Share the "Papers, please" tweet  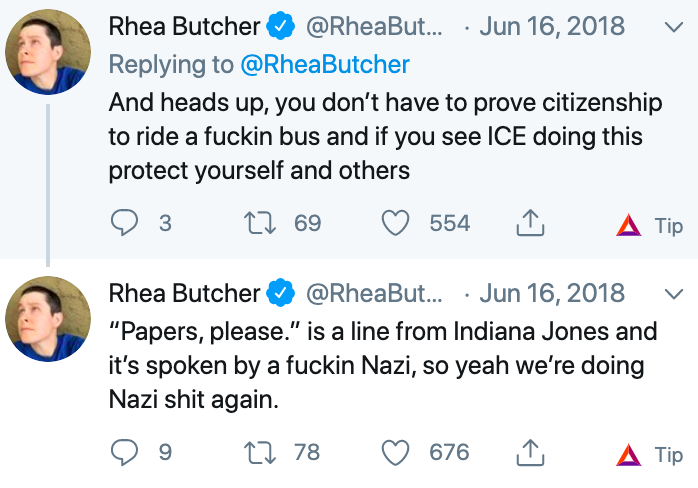point(528,454)
